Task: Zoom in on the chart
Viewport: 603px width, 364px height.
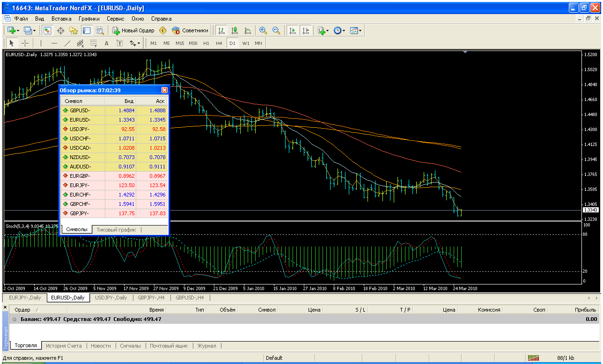Action: click(x=263, y=30)
